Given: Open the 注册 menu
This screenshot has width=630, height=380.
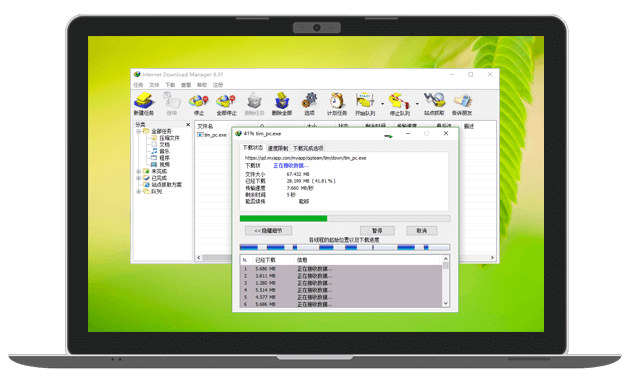Looking at the screenshot, I should coord(218,85).
